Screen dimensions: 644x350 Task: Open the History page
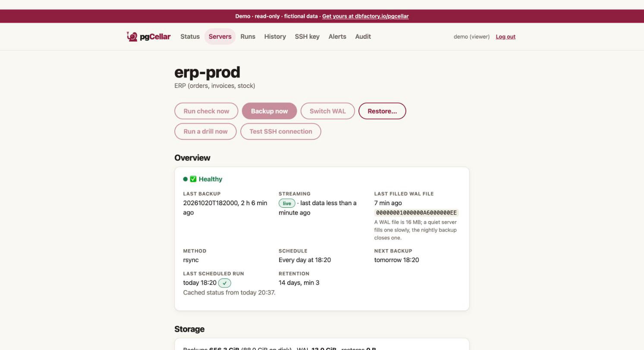click(275, 37)
